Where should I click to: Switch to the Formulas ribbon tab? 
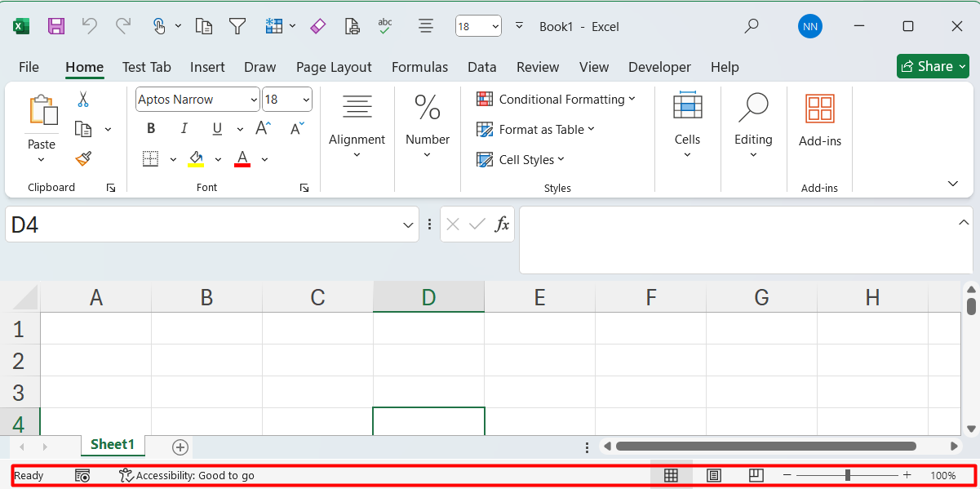click(x=419, y=67)
